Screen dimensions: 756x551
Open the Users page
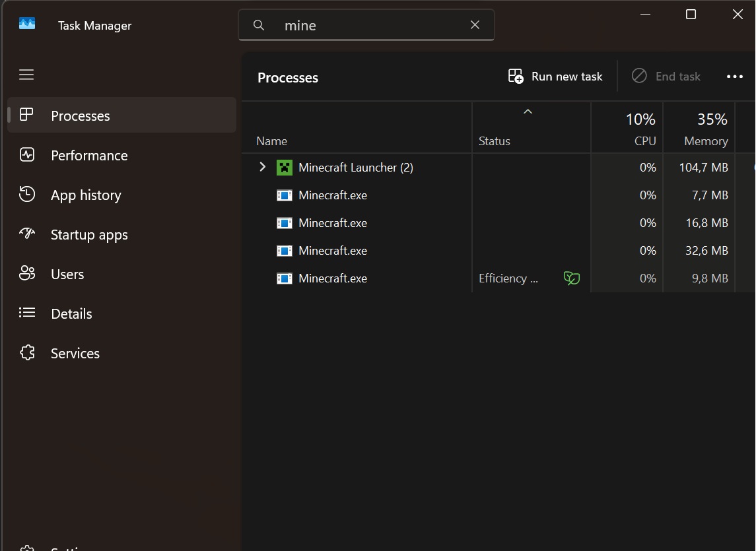[x=67, y=275]
